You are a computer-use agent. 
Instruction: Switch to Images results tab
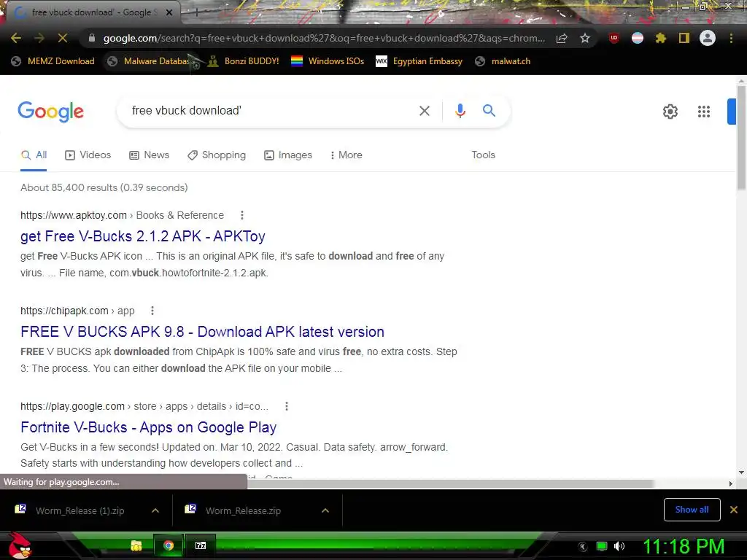(x=288, y=155)
